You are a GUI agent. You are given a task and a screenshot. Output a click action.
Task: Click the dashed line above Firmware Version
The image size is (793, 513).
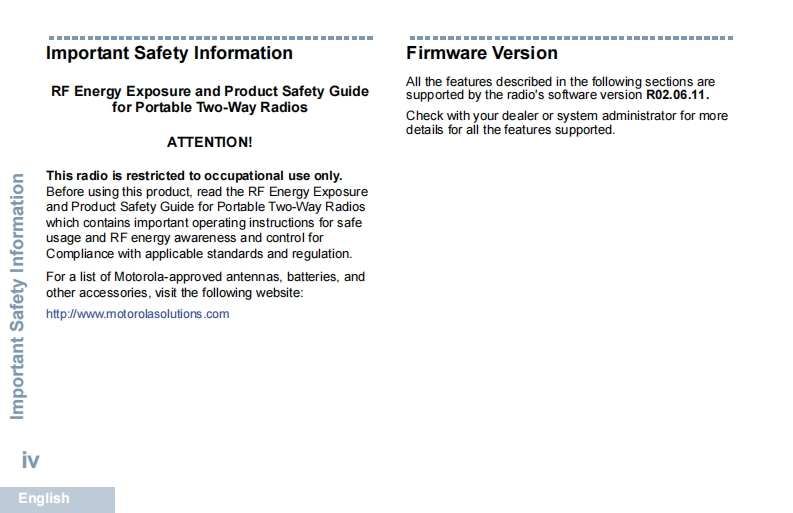(570, 37)
